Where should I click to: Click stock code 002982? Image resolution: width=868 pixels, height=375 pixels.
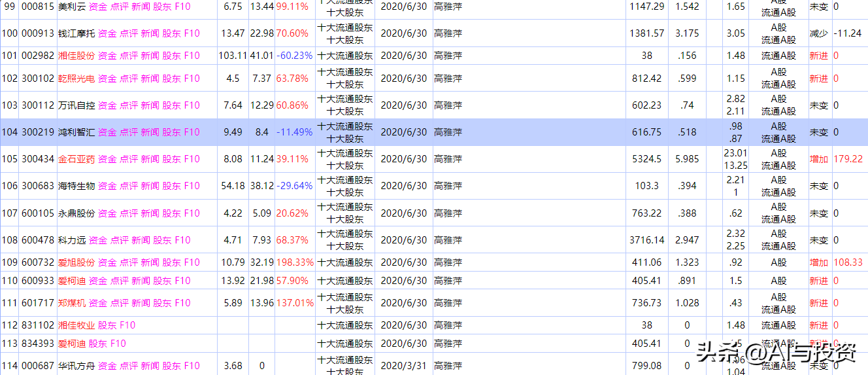[x=38, y=56]
